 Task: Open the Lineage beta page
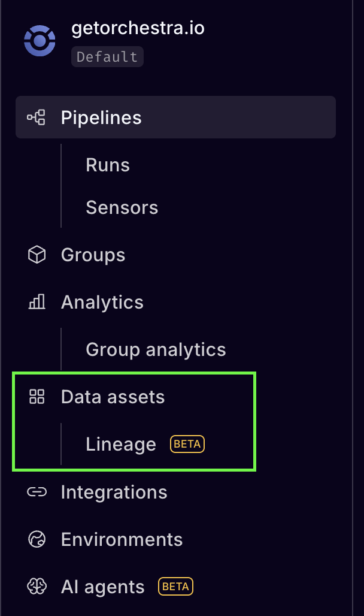coord(121,444)
